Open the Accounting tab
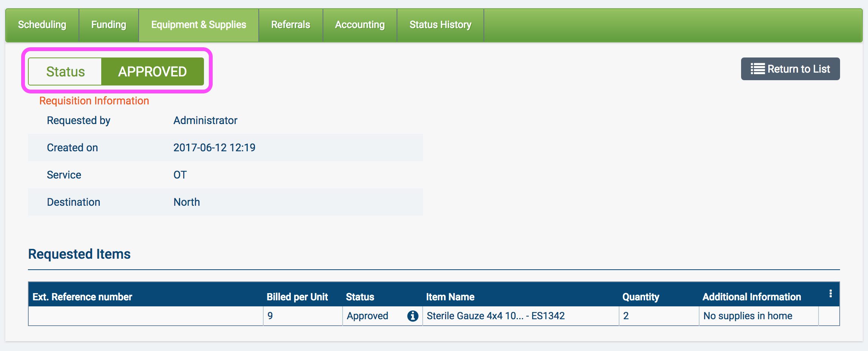The height and width of the screenshot is (351, 868). pos(360,25)
